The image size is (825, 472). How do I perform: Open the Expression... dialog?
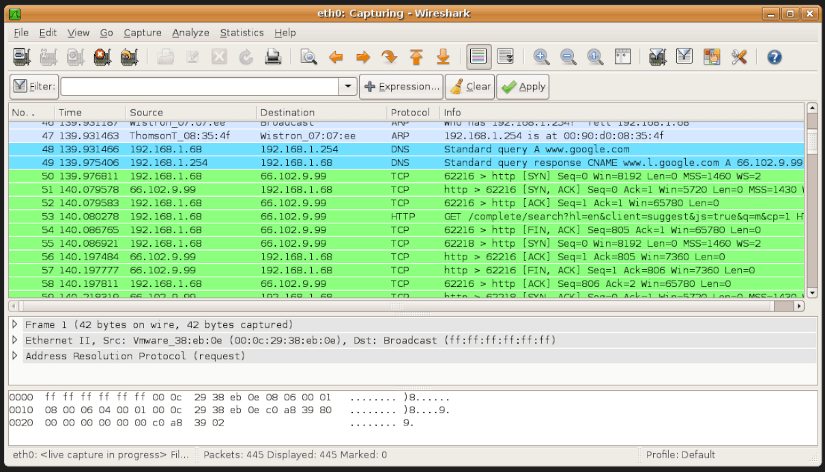pyautogui.click(x=401, y=86)
